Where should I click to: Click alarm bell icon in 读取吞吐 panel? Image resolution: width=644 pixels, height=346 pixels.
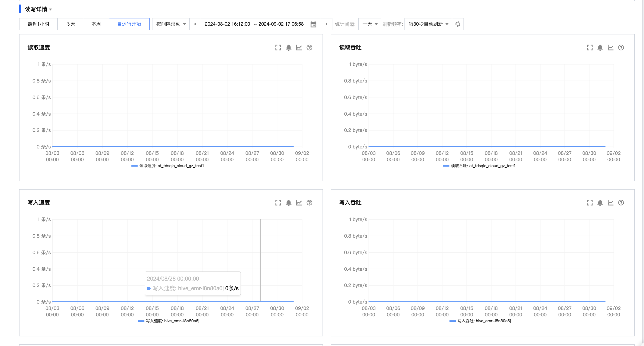click(600, 48)
